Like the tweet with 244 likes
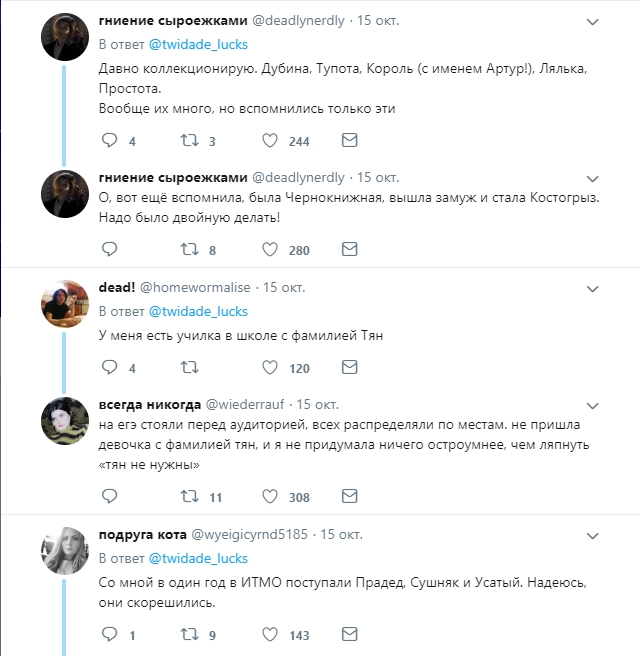Screen dimensions: 640x656 tap(270, 141)
